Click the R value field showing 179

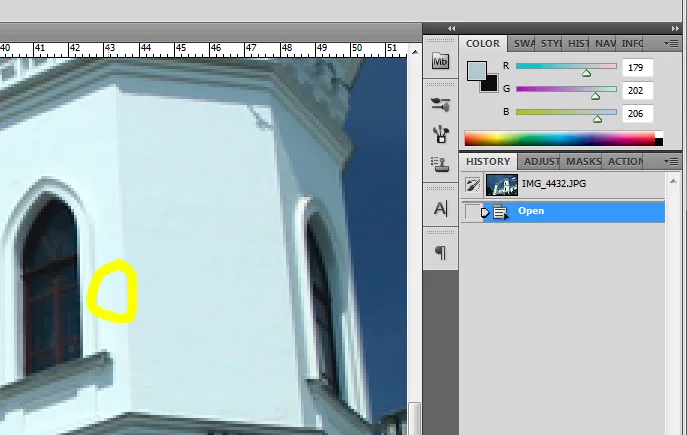pos(637,68)
